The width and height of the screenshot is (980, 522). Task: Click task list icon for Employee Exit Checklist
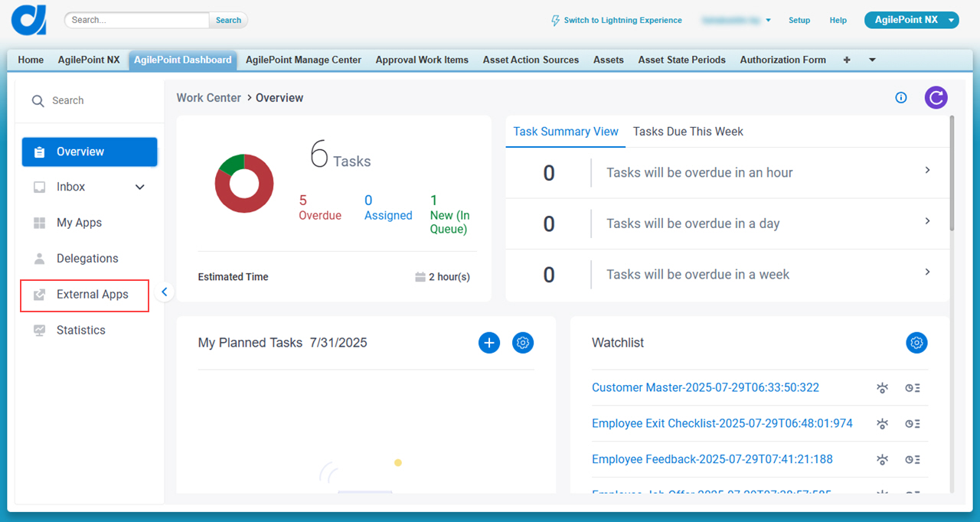coord(913,424)
